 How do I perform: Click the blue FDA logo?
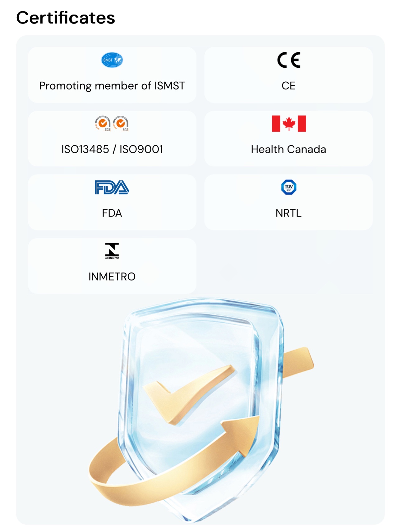pos(112,187)
